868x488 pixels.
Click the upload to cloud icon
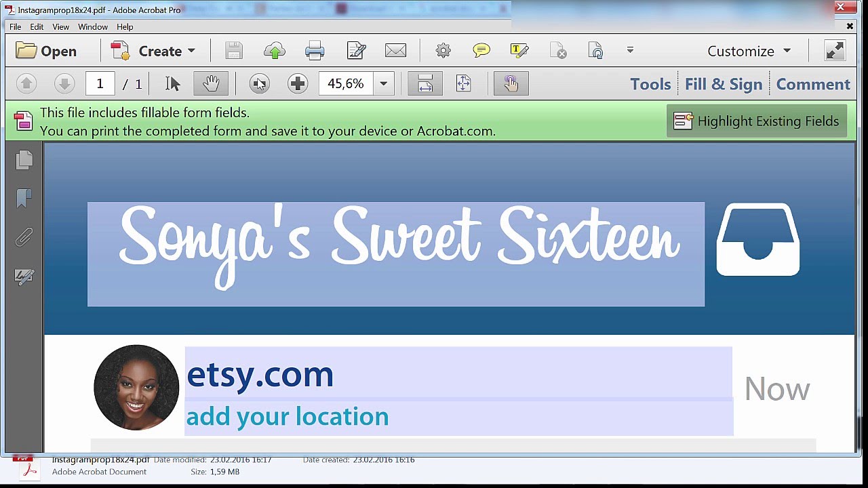[x=275, y=51]
